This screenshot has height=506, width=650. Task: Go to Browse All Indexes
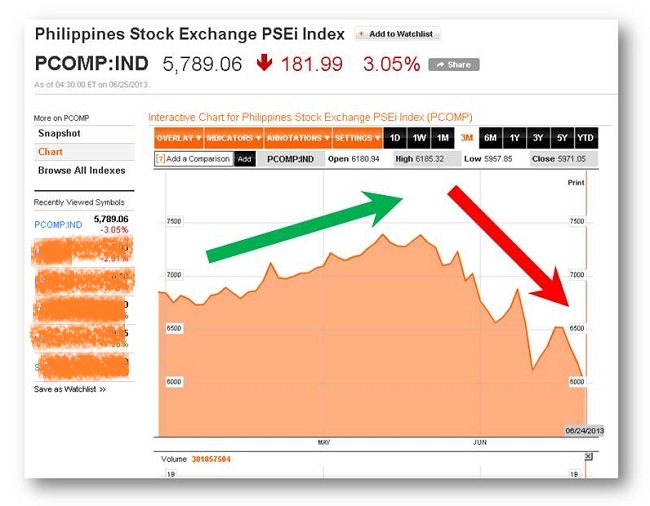pyautogui.click(x=82, y=171)
